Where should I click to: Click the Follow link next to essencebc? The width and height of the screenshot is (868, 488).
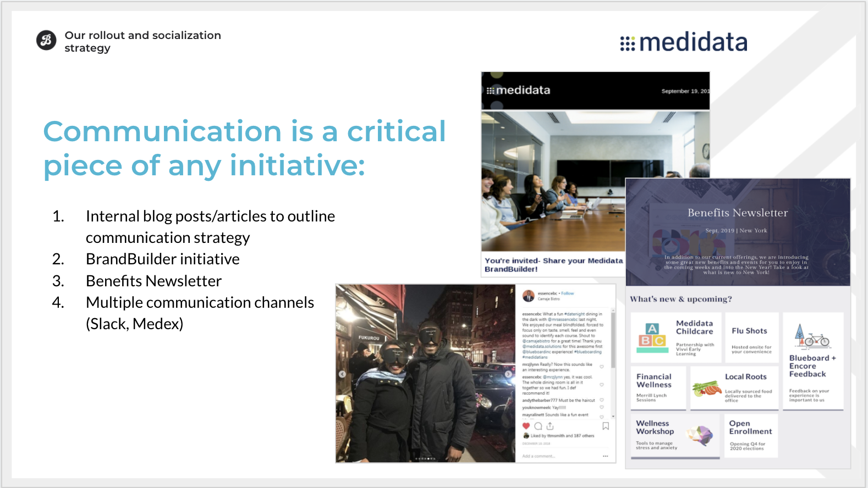(567, 293)
